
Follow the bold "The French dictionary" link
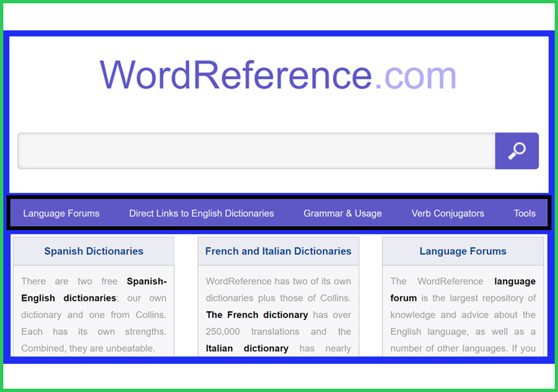[x=257, y=315]
